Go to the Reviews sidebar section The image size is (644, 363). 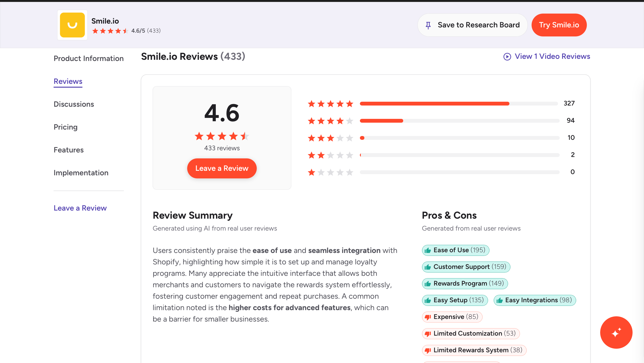68,81
